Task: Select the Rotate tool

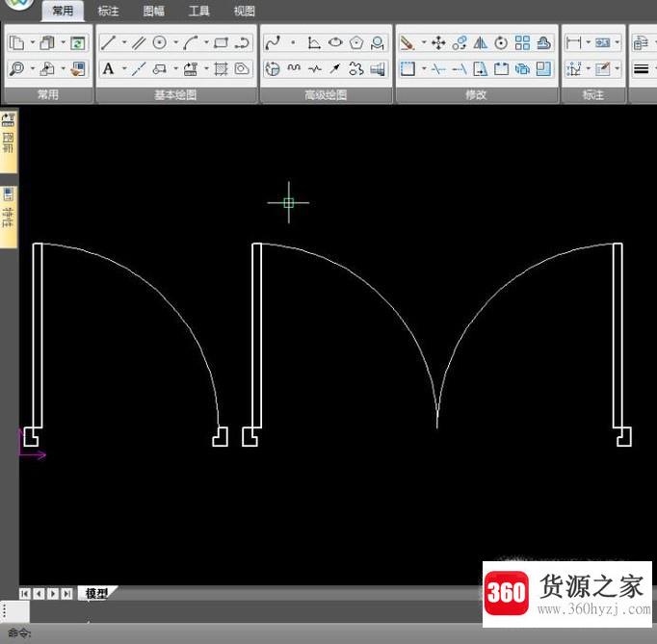Action: pos(501,42)
